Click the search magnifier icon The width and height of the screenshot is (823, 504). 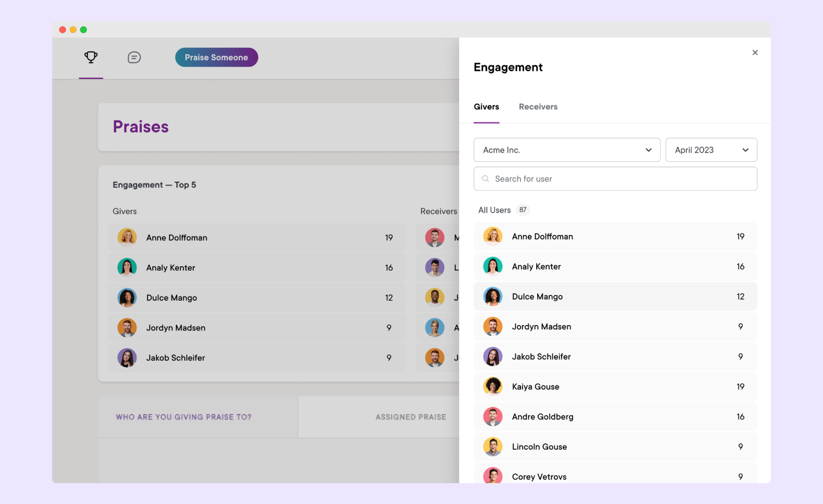click(486, 179)
